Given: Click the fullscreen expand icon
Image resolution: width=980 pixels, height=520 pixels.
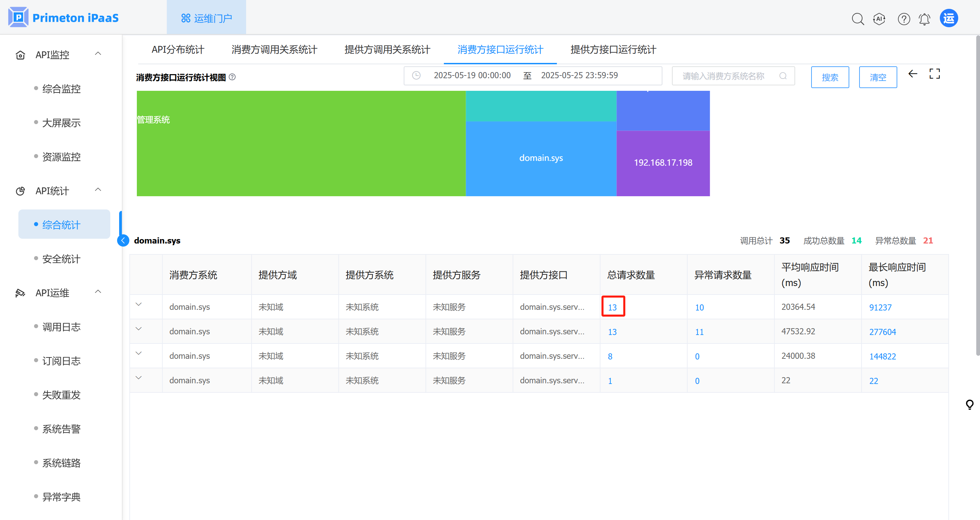Looking at the screenshot, I should coord(934,74).
